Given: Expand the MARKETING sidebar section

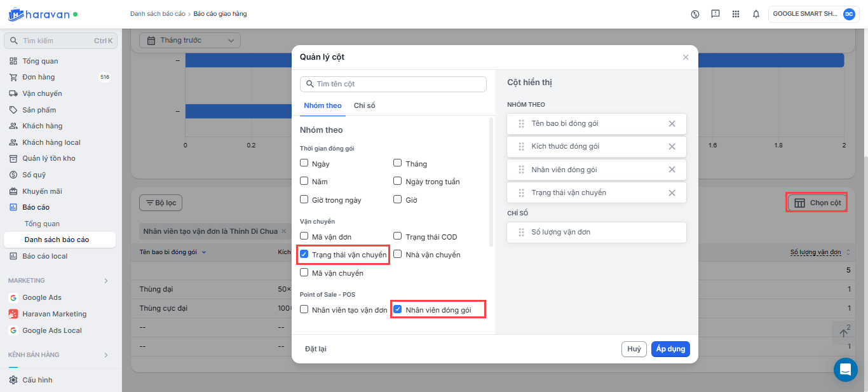Looking at the screenshot, I should 106,281.
